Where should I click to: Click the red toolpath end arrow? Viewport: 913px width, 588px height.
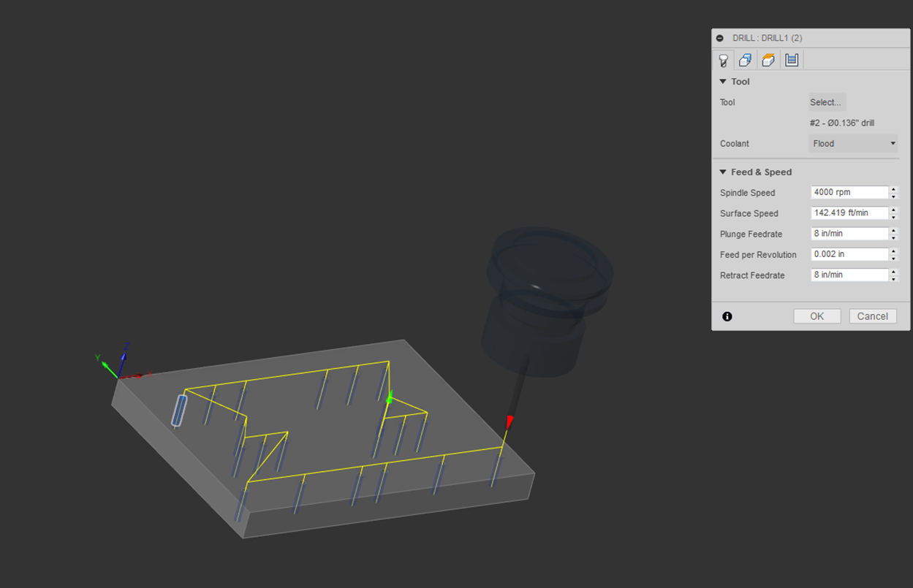point(509,421)
